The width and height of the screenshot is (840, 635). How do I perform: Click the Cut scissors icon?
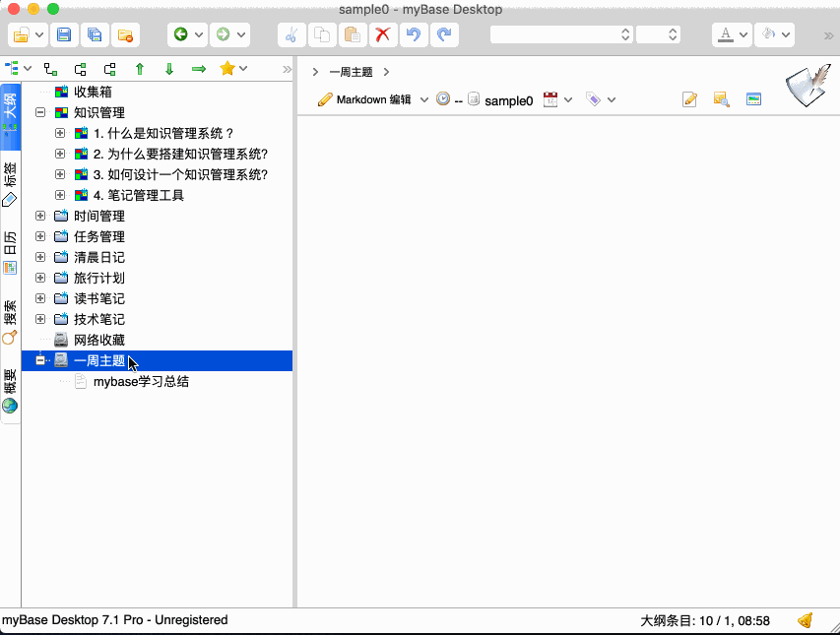(291, 35)
